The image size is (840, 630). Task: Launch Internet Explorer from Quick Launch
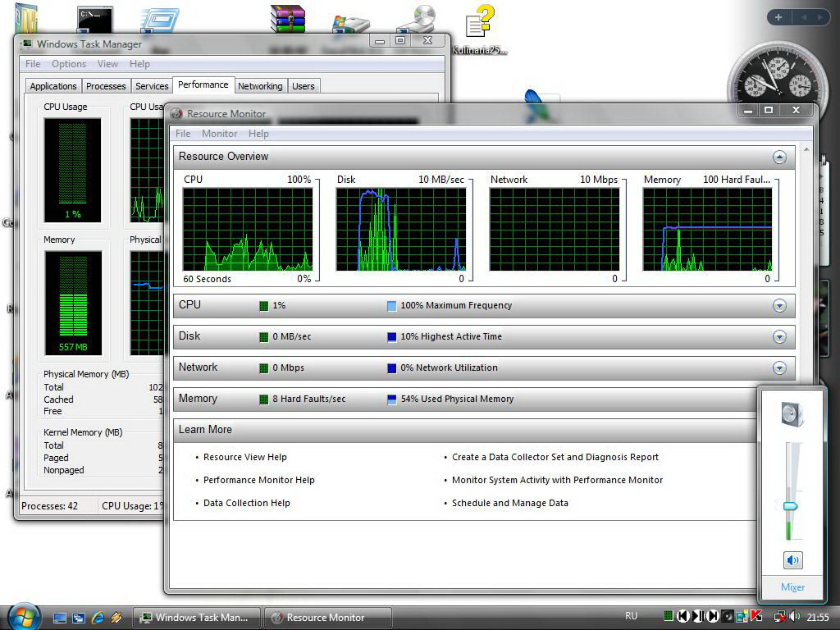tap(98, 618)
